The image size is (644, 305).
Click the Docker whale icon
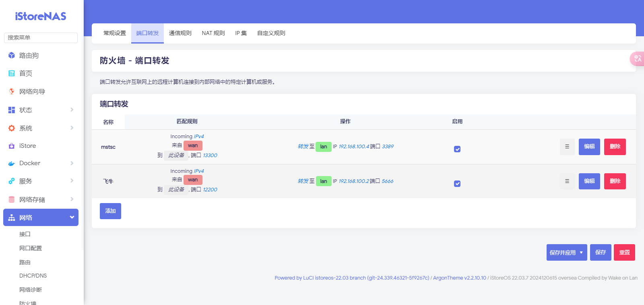(12, 163)
